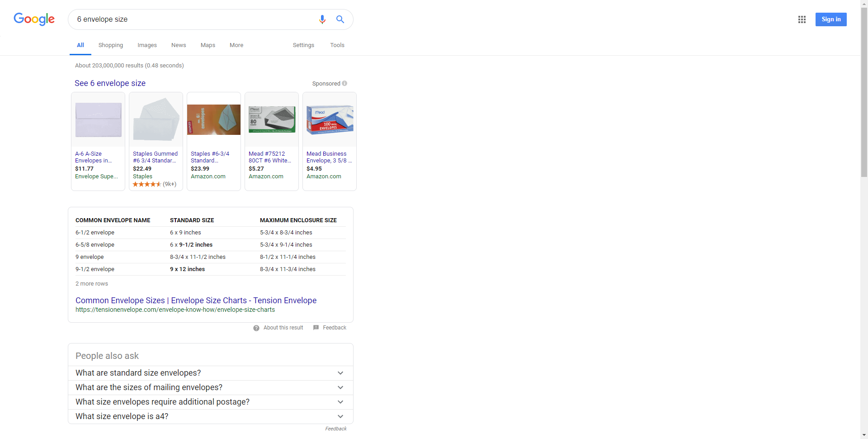
Task: Open the Common Envelope Sizes Tension Envelope link
Action: click(196, 301)
